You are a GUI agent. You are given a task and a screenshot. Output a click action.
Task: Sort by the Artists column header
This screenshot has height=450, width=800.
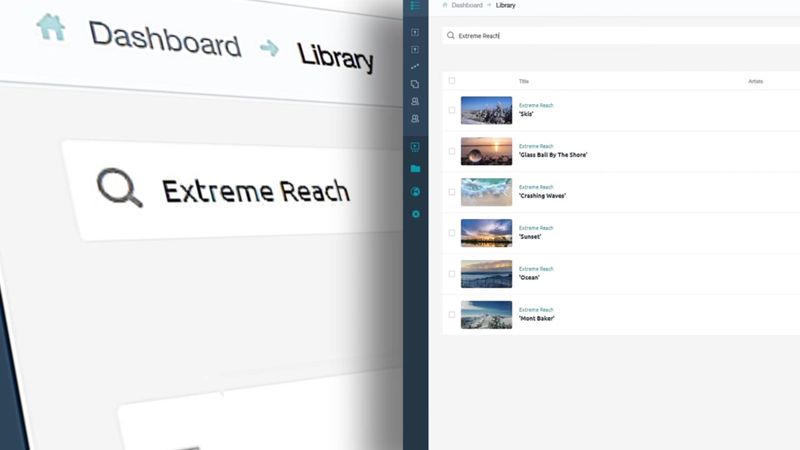coord(756,81)
